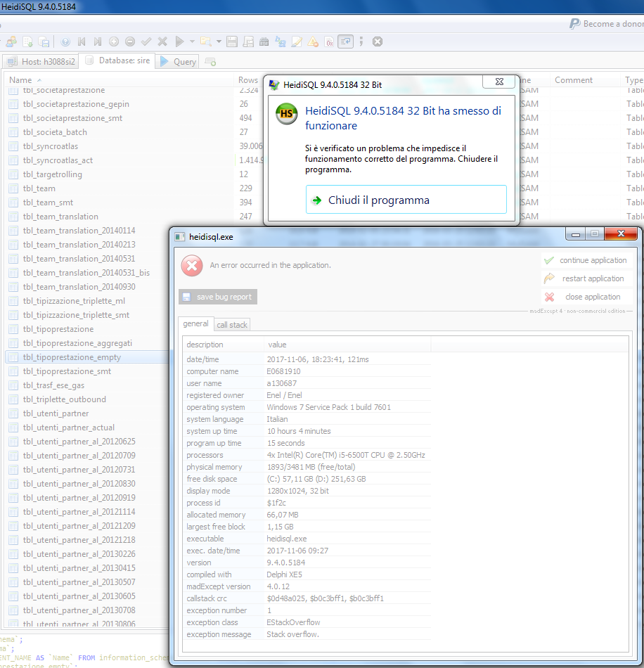Click the save floppy disk toolbar icon
This screenshot has height=668, width=644.
click(232, 41)
